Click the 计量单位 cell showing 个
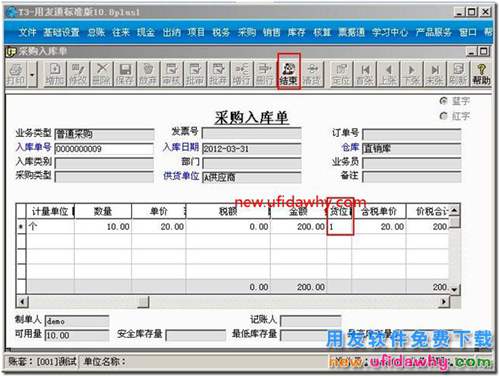Screen dimensions: 500x377 point(50,227)
